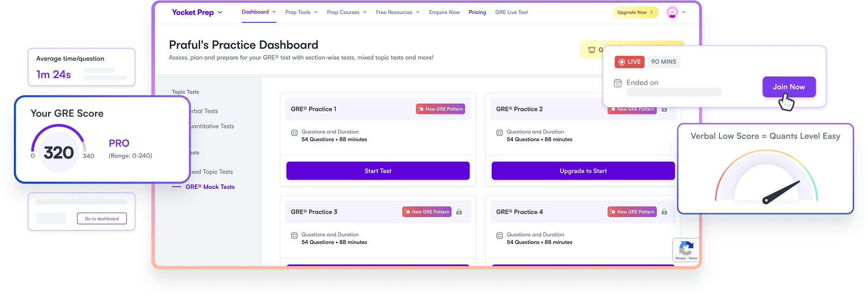The image size is (868, 297).
Task: Open the reCAPTCHA Privacy link
Action: [x=680, y=259]
